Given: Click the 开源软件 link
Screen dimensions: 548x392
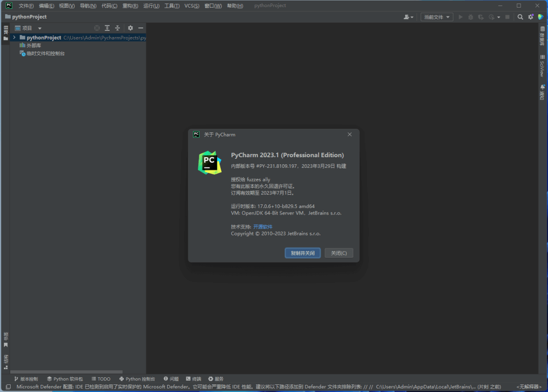Looking at the screenshot, I should pos(263,227).
